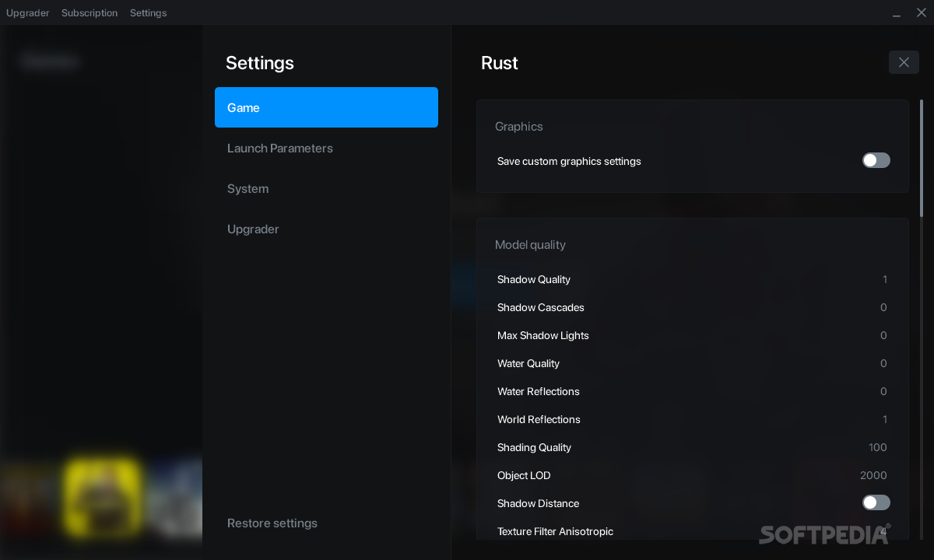Image resolution: width=934 pixels, height=560 pixels.
Task: Click the Model quality section heading
Action: coord(530,244)
